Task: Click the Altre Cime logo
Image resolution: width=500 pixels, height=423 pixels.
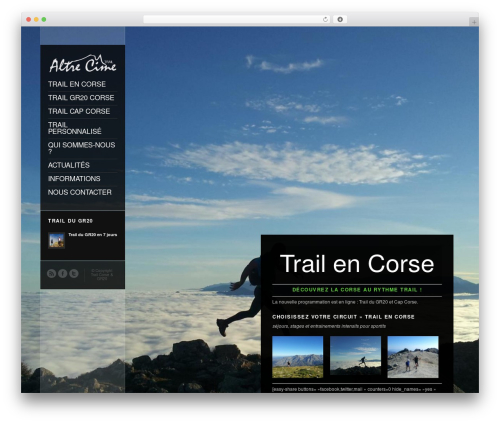Action: 83,63
